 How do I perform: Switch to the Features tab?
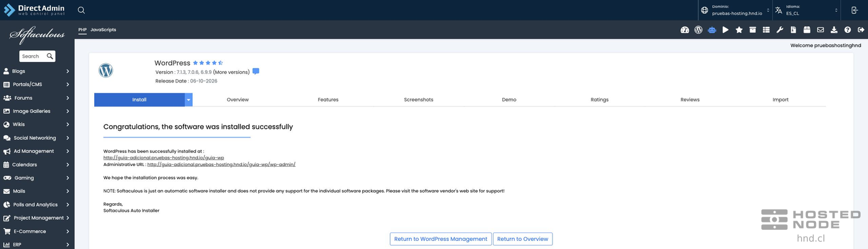[328, 100]
